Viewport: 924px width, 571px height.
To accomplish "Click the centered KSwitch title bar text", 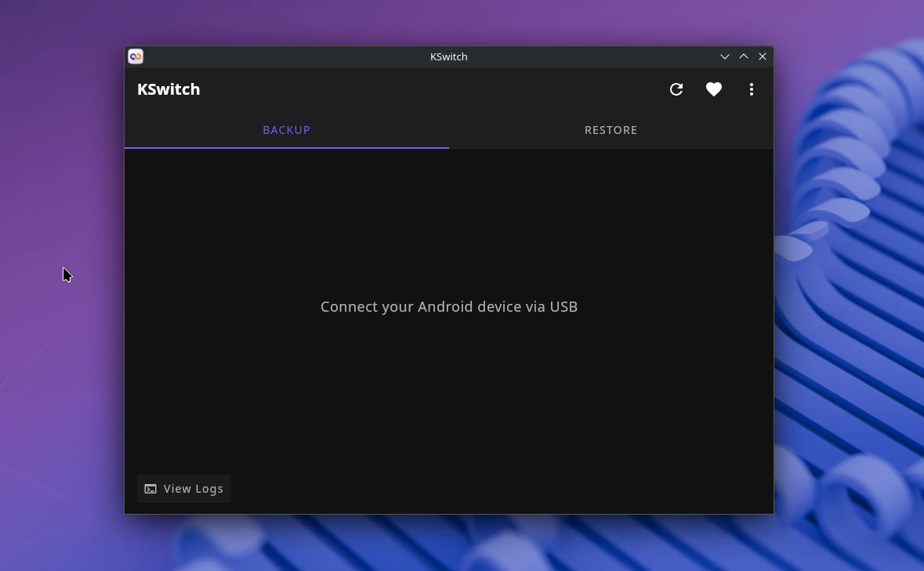I will (448, 56).
